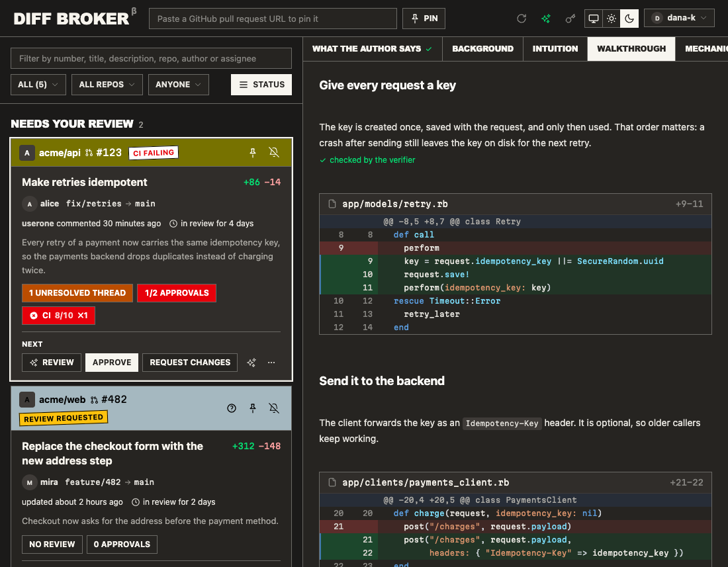This screenshot has height=567, width=728.
Task: Click the help question icon on #482
Action: 232,408
